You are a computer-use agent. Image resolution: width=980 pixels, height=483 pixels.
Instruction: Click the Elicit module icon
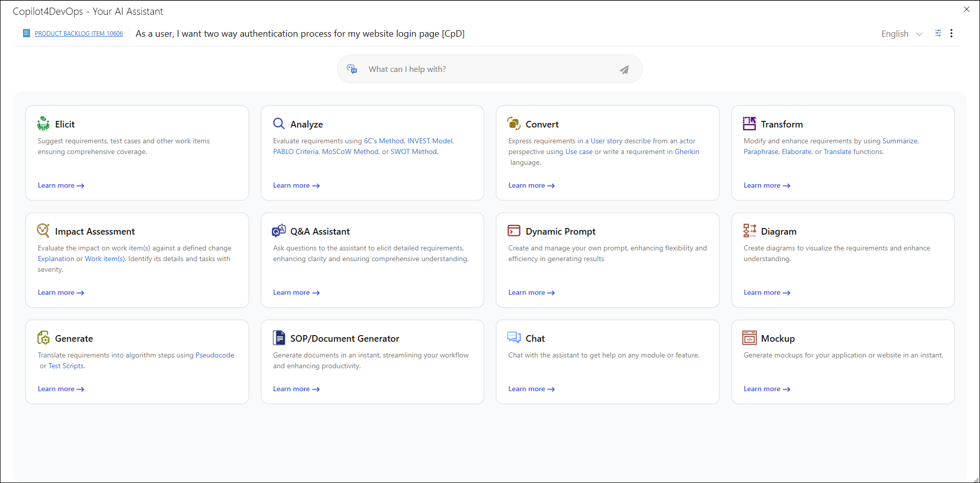pos(43,124)
